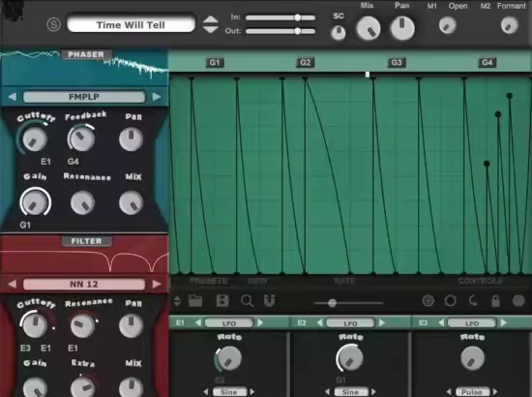532x397 pixels.
Task: Select next modulator type for E3
Action: pyautogui.click(x=504, y=322)
